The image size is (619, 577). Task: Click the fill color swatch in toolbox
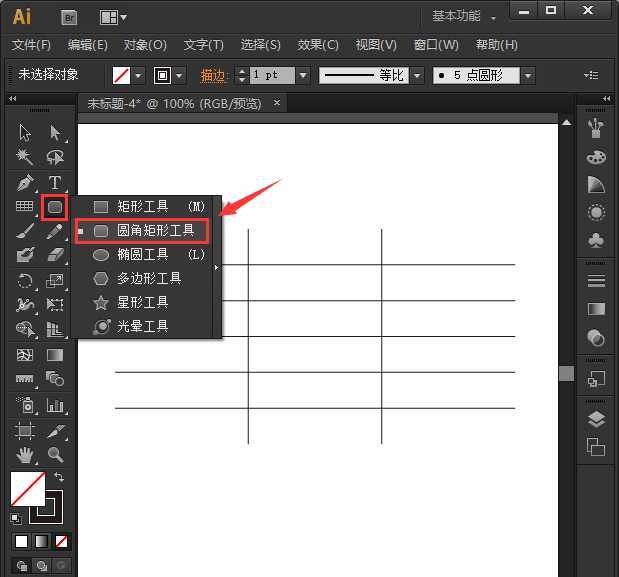[27, 489]
